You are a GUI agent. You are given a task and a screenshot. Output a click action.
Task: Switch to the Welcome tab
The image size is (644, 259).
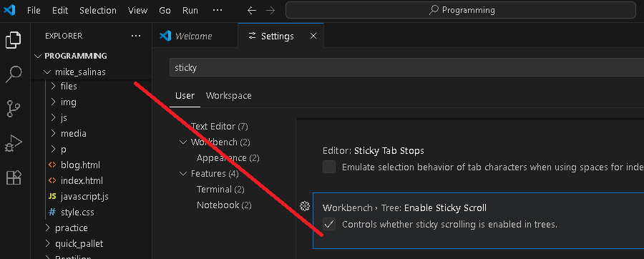195,36
